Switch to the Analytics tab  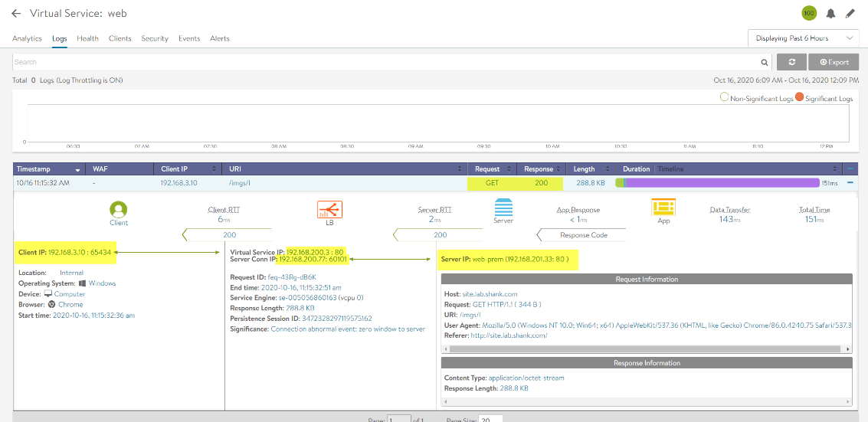pos(27,39)
